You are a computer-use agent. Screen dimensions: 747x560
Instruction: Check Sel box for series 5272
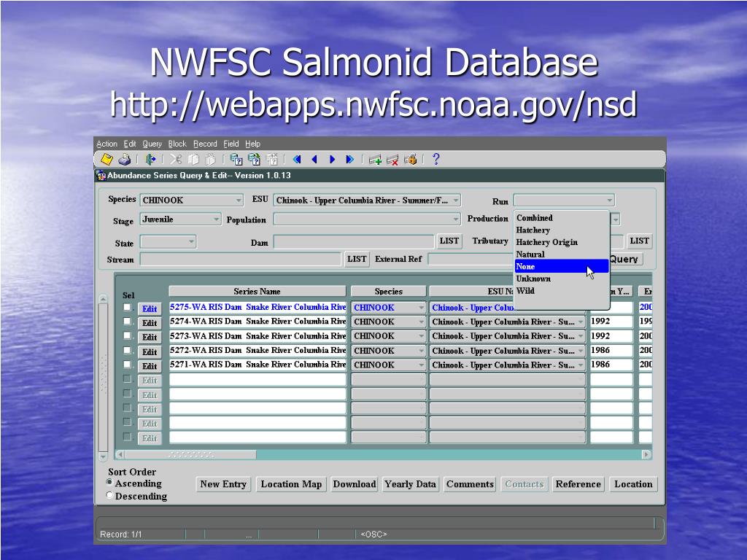pyautogui.click(x=127, y=351)
